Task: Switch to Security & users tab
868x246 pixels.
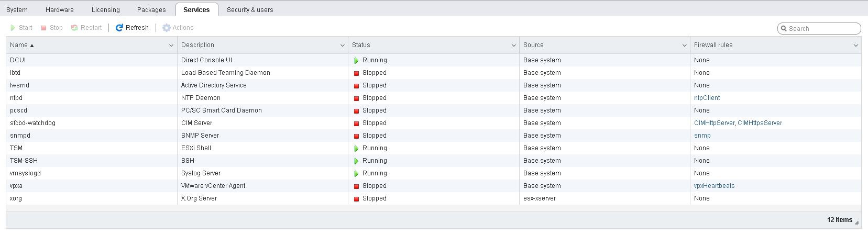Action: [250, 9]
